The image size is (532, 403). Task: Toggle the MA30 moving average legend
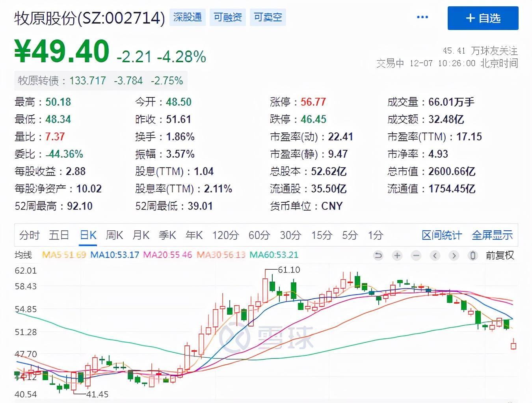pos(221,255)
